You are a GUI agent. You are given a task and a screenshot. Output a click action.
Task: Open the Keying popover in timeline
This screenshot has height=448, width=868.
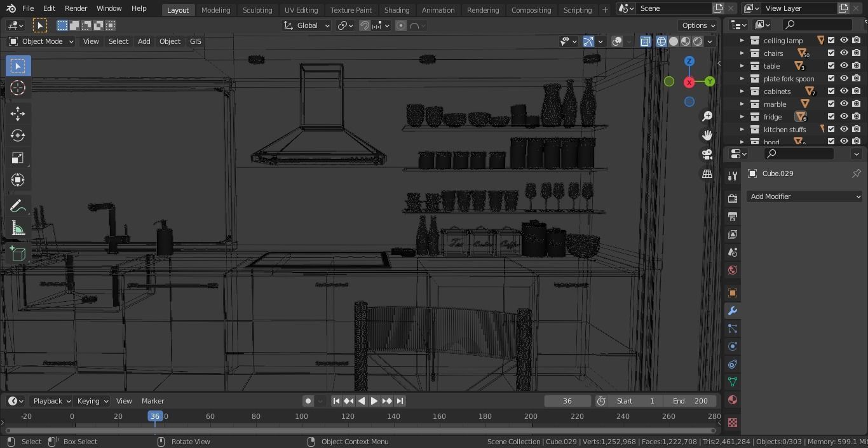click(93, 401)
